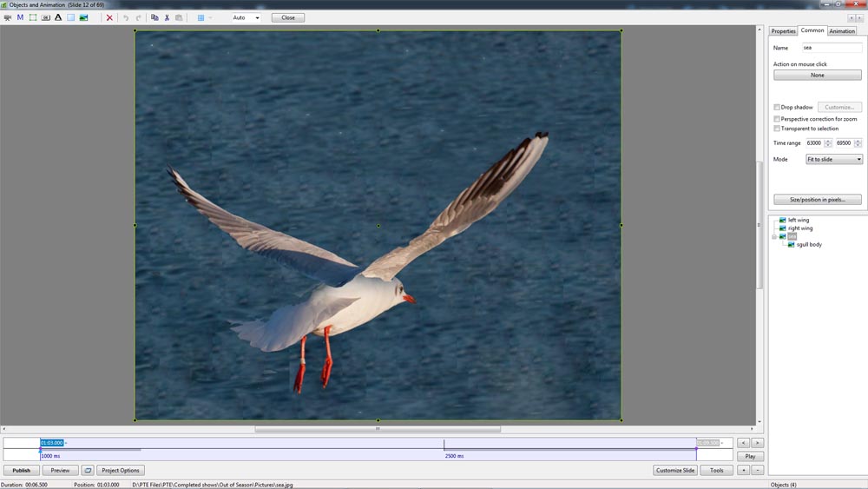Check the Transparent to selection option

777,129
